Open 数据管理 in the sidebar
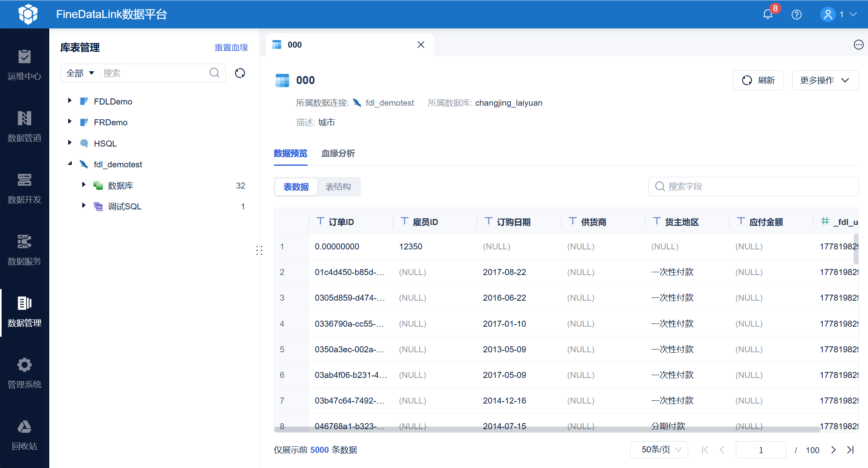This screenshot has height=468, width=868. point(24,312)
